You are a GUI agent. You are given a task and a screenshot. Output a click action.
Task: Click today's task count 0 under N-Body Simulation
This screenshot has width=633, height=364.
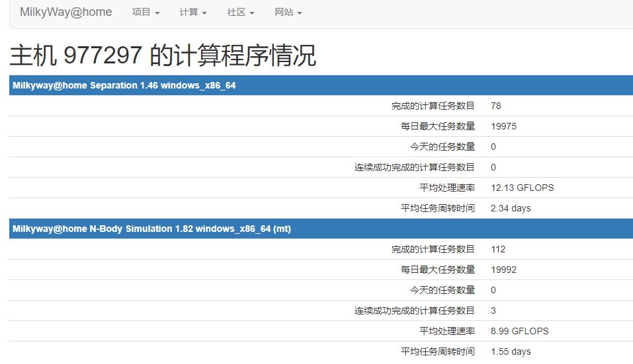(493, 290)
